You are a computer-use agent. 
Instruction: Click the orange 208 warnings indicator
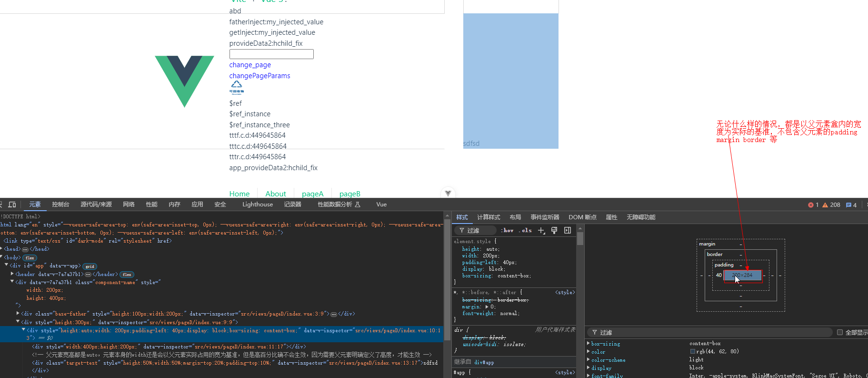coord(831,205)
